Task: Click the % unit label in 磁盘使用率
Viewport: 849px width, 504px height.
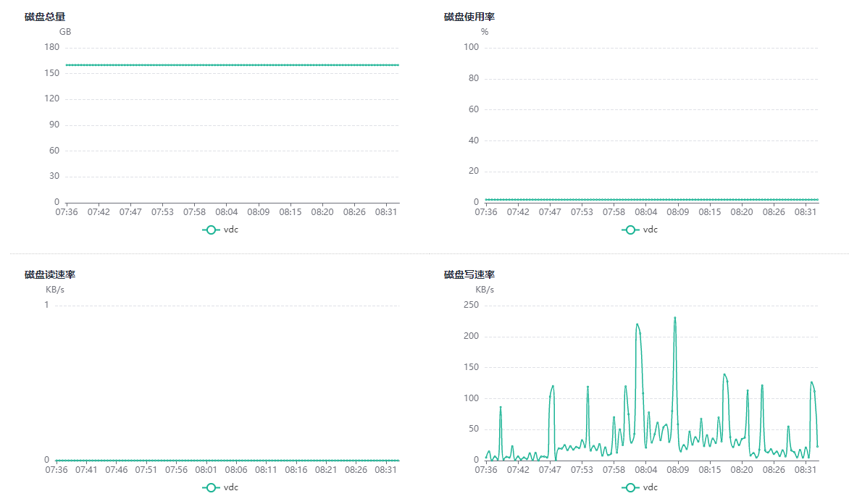Action: click(485, 32)
